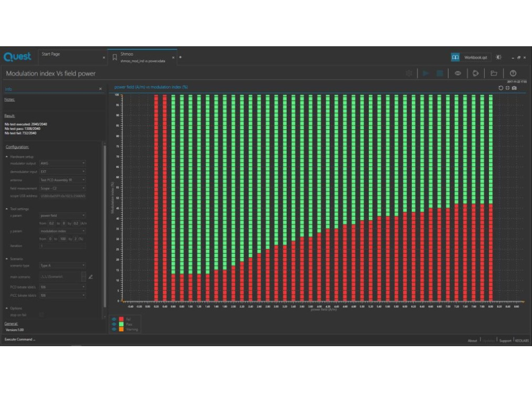Hide the Fail series using its eye toggle
The height and width of the screenshot is (393, 532).
point(114,319)
